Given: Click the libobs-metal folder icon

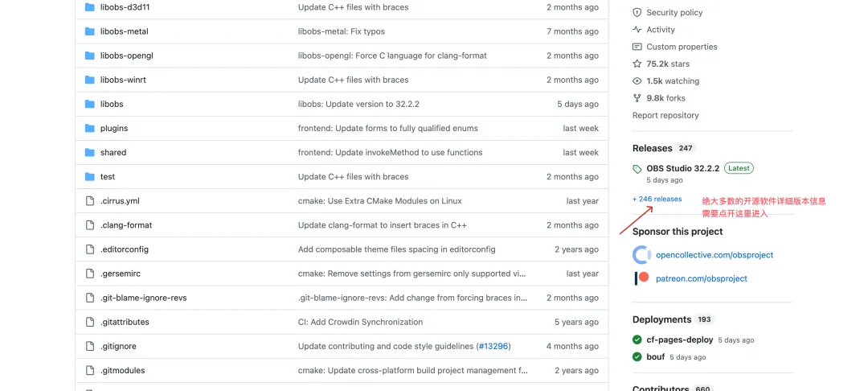Looking at the screenshot, I should coord(90,31).
